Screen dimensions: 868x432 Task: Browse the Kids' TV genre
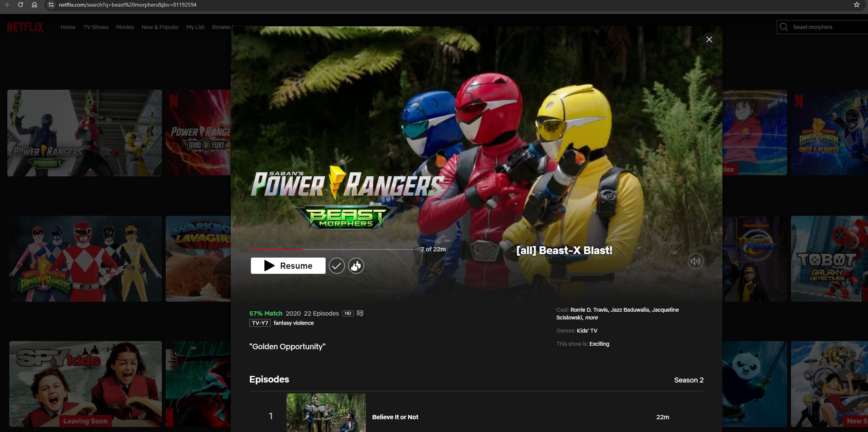coord(587,331)
